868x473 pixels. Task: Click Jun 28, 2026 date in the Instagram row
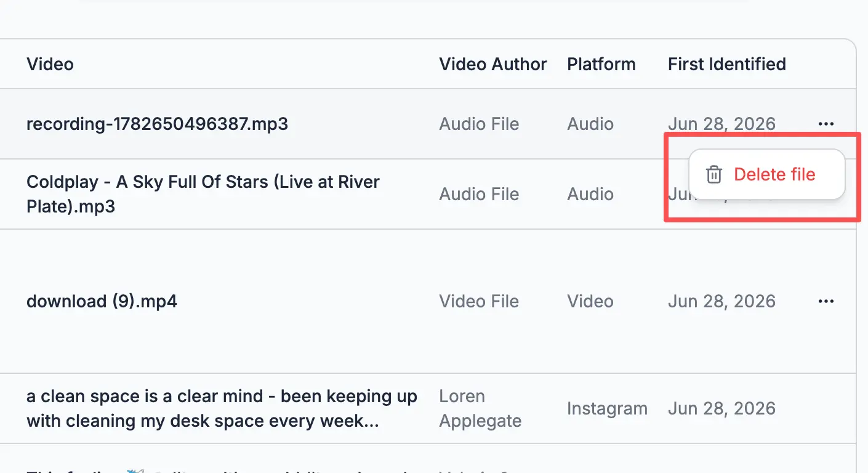coord(721,408)
